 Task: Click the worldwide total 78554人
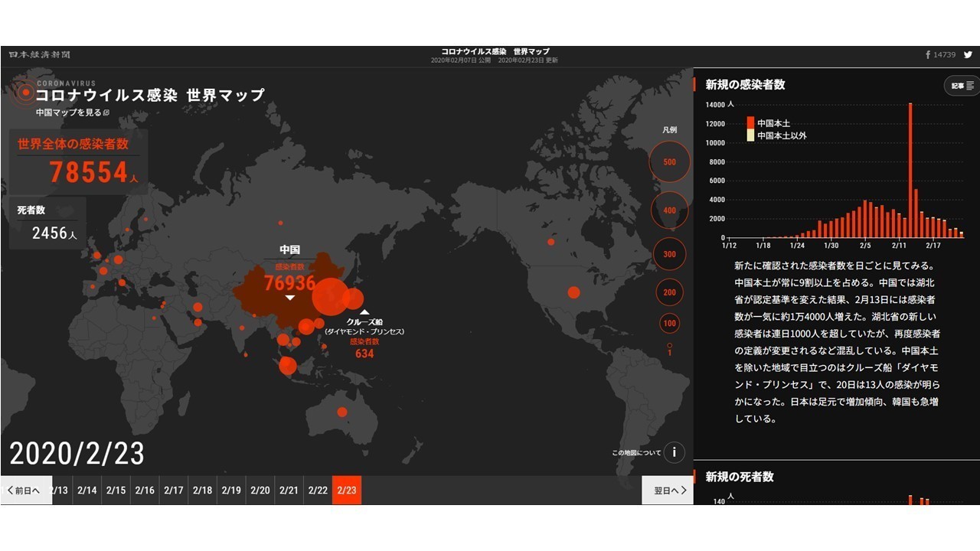pos(94,173)
